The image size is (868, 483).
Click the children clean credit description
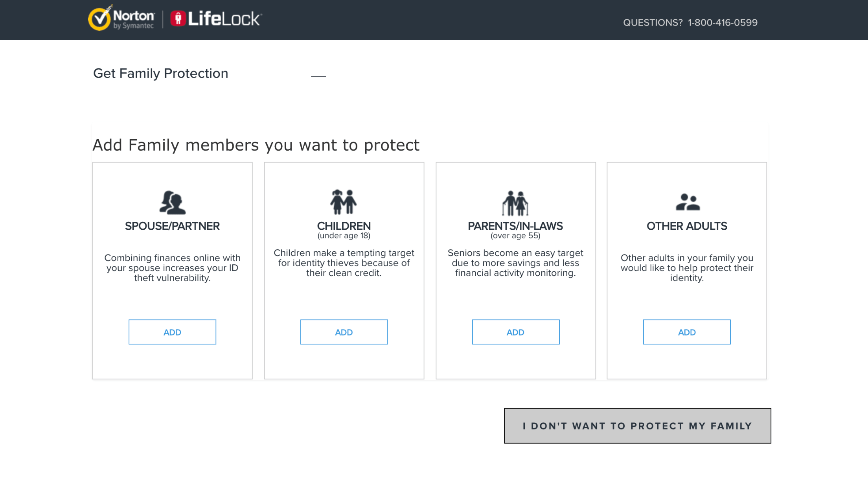tap(344, 263)
